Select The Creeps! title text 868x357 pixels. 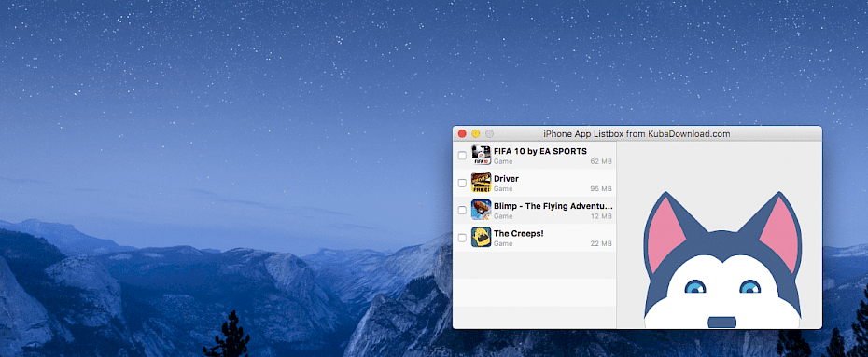[518, 233]
